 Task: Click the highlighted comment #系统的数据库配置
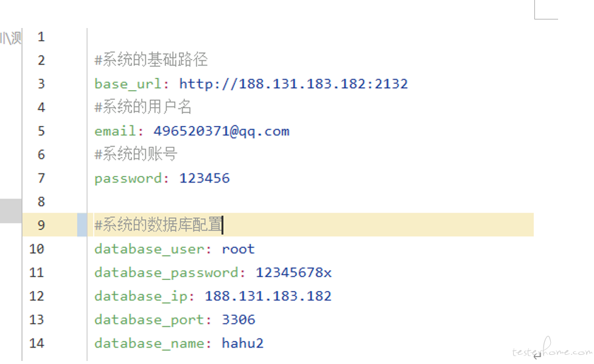pos(158,225)
